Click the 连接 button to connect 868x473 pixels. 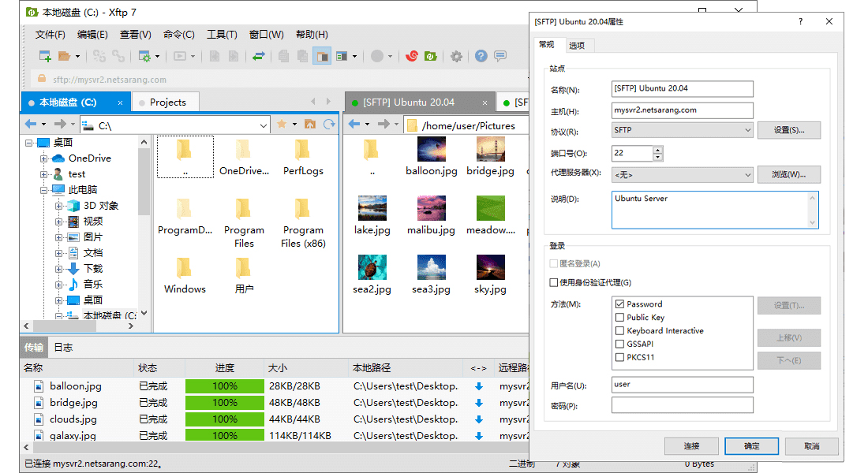(691, 445)
